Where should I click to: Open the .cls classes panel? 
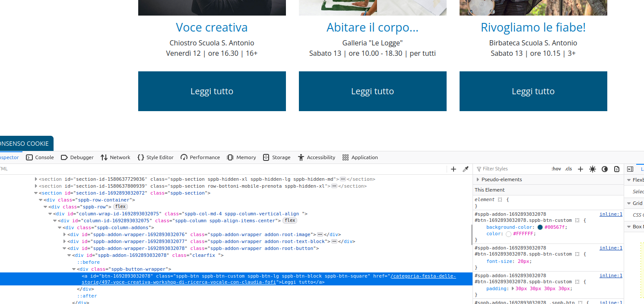point(568,169)
